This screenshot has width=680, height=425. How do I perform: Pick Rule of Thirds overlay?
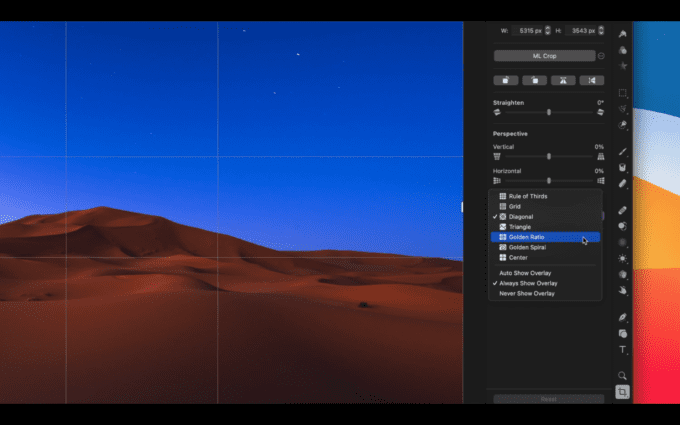coord(528,196)
